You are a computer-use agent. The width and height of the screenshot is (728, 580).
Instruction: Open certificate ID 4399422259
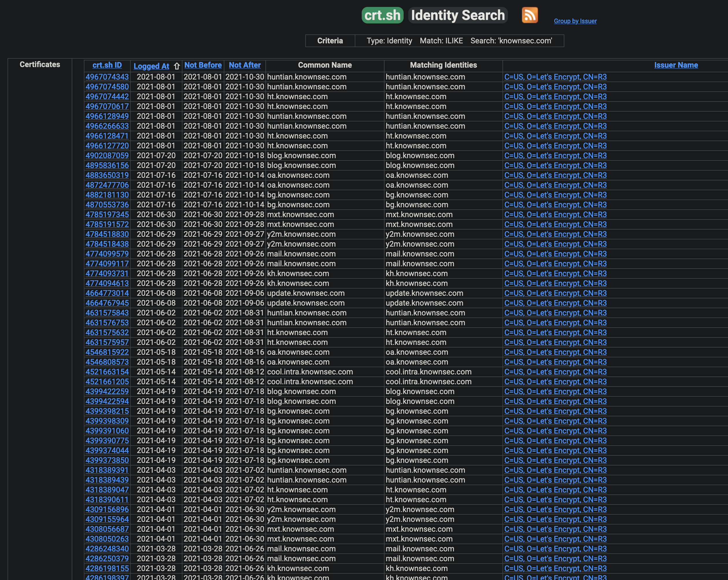click(107, 391)
